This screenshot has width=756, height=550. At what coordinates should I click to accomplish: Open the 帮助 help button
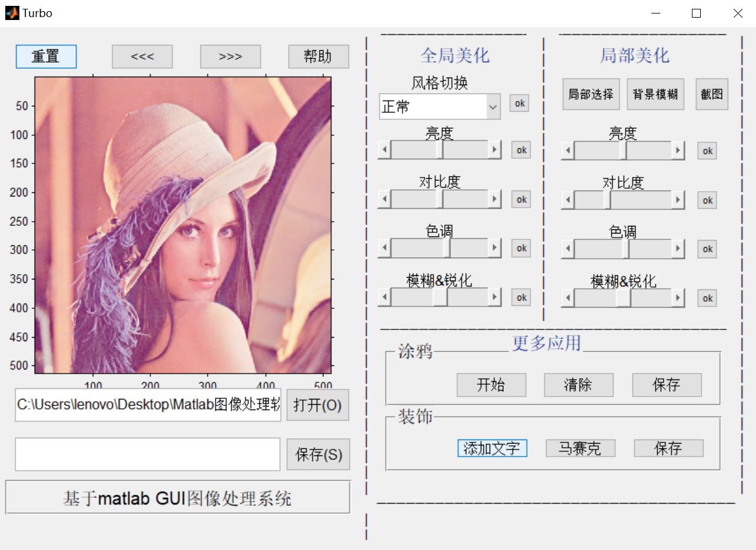pyautogui.click(x=318, y=56)
